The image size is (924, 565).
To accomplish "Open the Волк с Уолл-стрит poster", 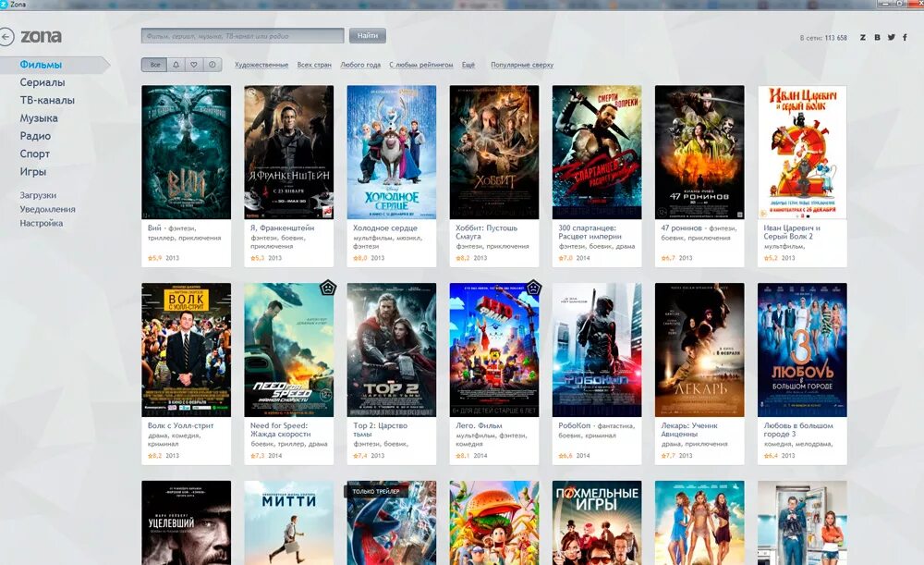I will coord(187,350).
